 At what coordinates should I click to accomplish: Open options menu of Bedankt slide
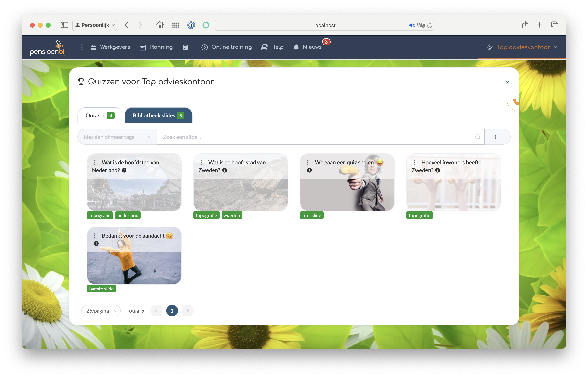pos(95,236)
